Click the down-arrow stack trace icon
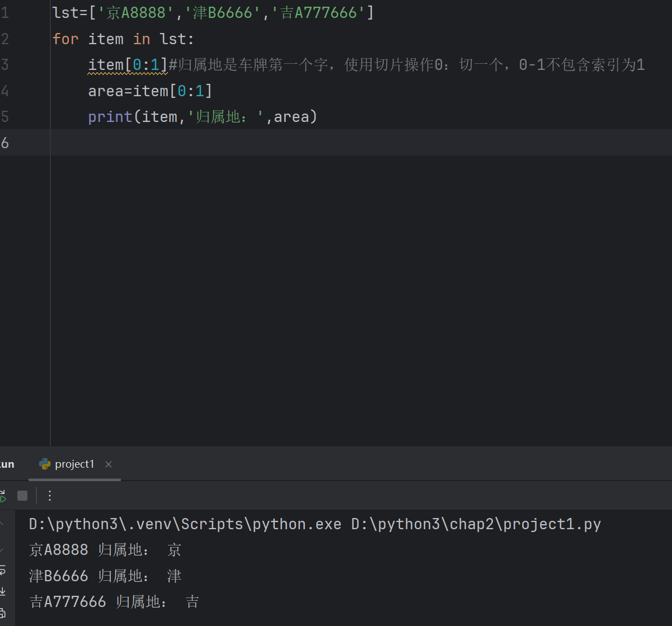672x626 pixels. tap(2, 549)
